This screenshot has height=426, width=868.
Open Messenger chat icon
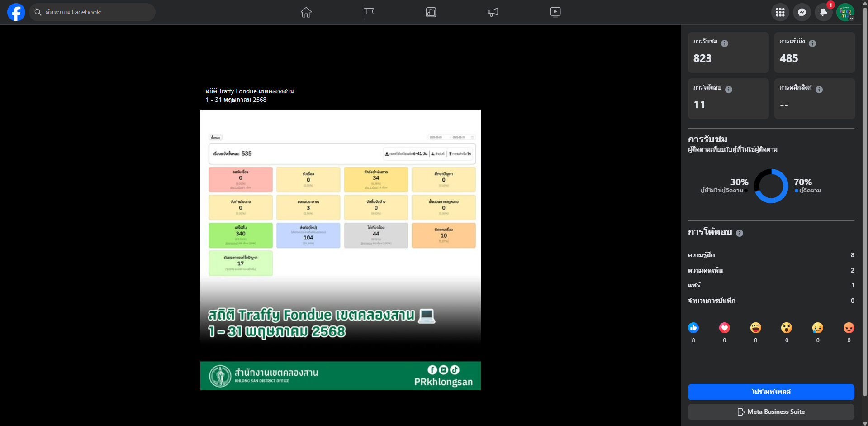click(802, 12)
